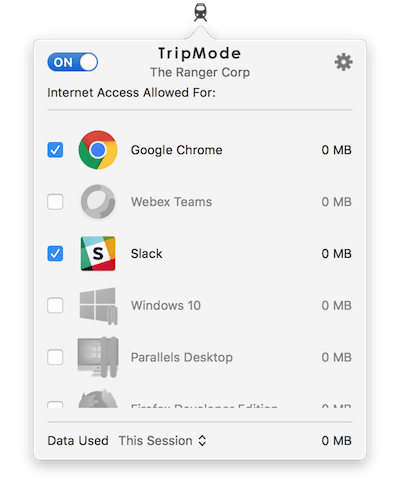
Task: Click the Slack app icon
Action: coord(98,253)
